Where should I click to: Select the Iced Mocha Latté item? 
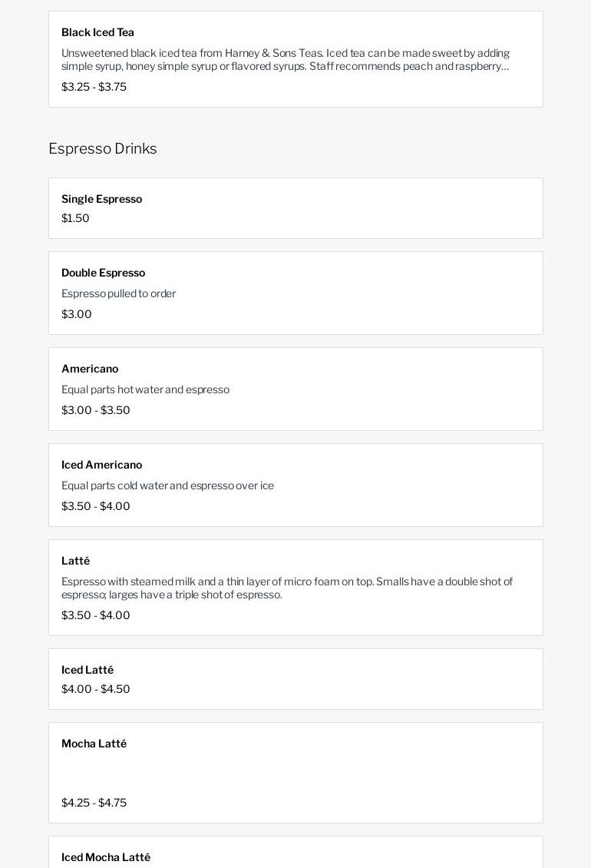coord(106,857)
